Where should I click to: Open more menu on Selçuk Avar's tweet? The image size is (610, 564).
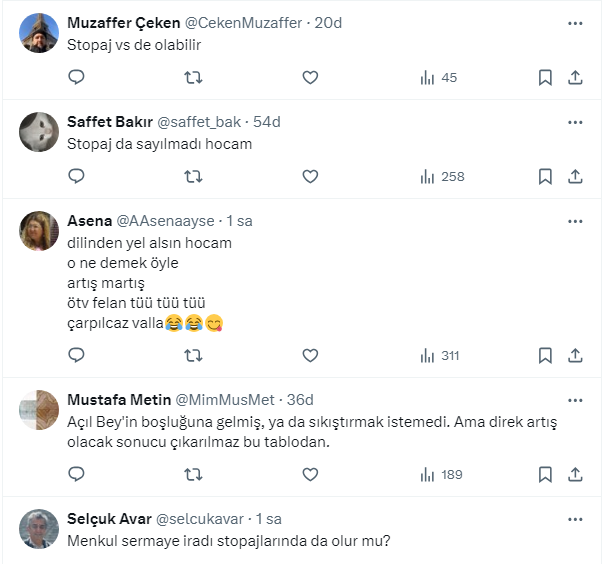point(575,519)
